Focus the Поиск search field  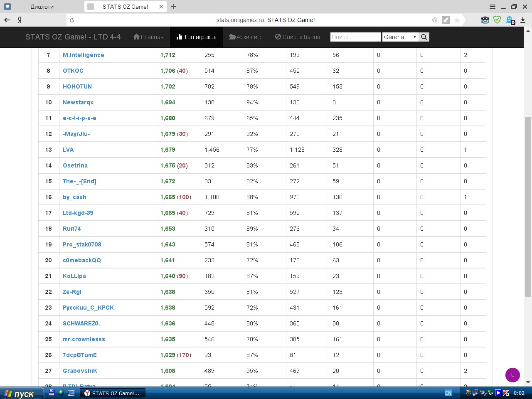click(x=355, y=37)
